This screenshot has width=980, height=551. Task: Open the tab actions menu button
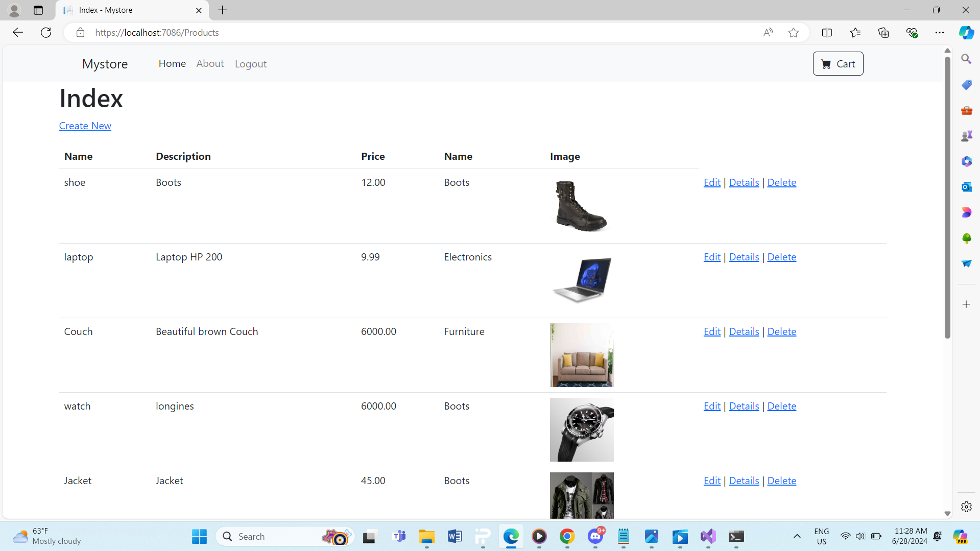38,10
